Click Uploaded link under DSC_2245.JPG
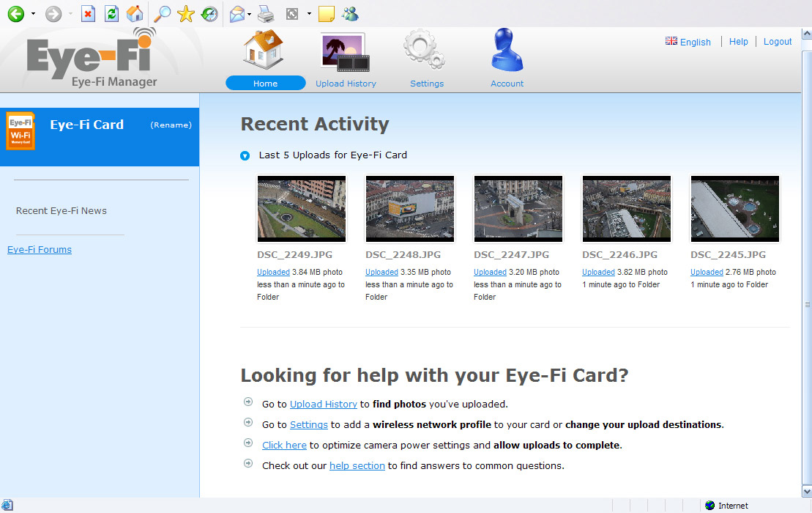Screen dimensions: 812x513 click(x=707, y=272)
